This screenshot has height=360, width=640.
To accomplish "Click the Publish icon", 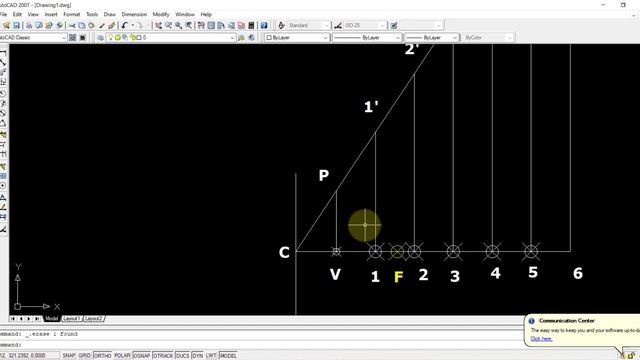I will click(x=49, y=25).
